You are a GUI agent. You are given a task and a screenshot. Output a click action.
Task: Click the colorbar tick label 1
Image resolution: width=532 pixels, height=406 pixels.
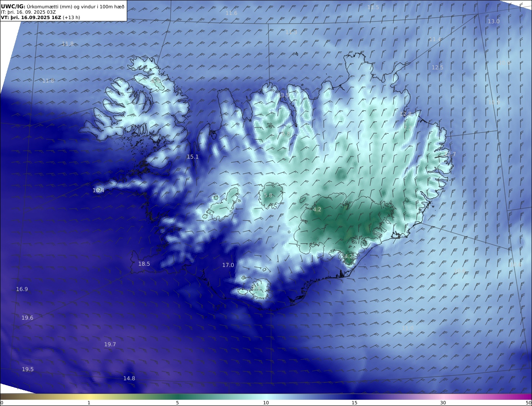(89, 403)
